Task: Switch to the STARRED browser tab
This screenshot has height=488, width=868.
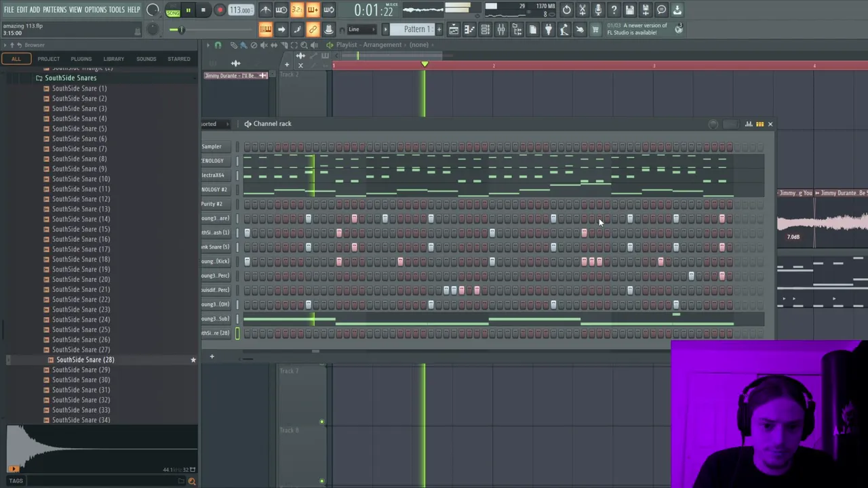Action: (x=179, y=59)
